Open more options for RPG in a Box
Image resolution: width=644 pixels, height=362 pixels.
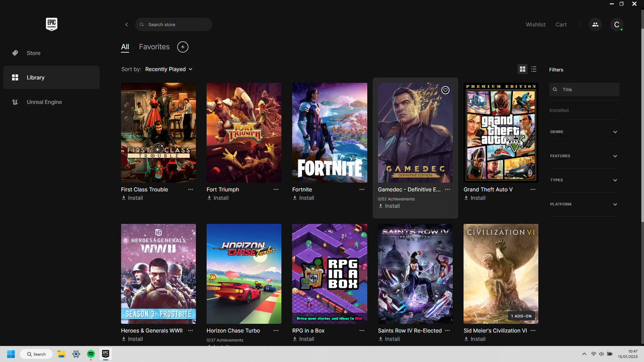pyautogui.click(x=362, y=331)
